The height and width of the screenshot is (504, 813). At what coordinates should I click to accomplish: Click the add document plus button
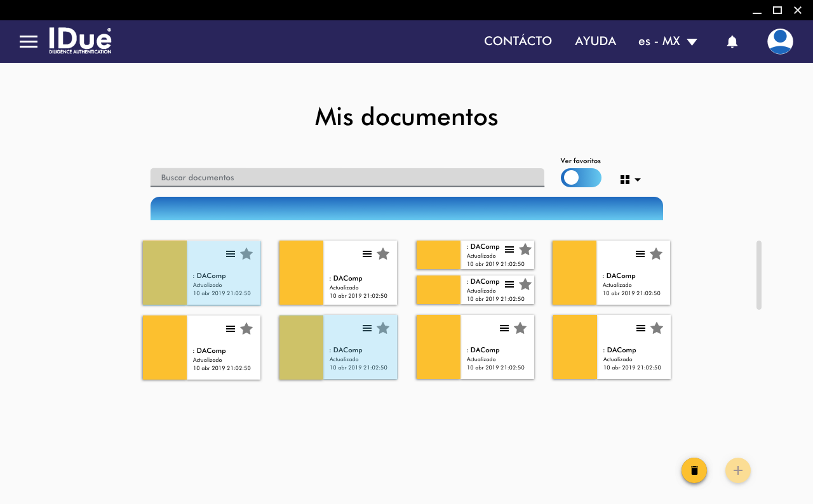(737, 470)
